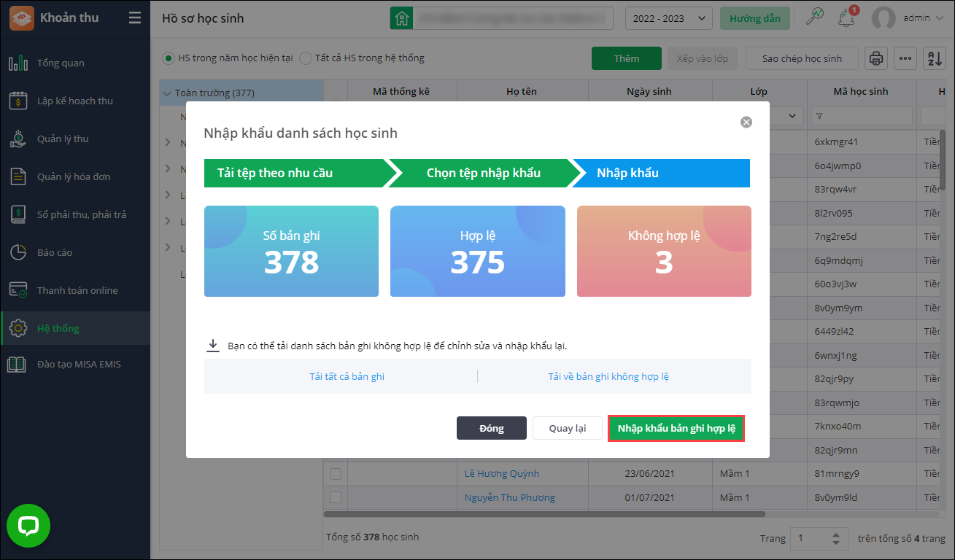Click the Sao chép học sinh button
Screen dimensions: 955x560
coord(802,58)
